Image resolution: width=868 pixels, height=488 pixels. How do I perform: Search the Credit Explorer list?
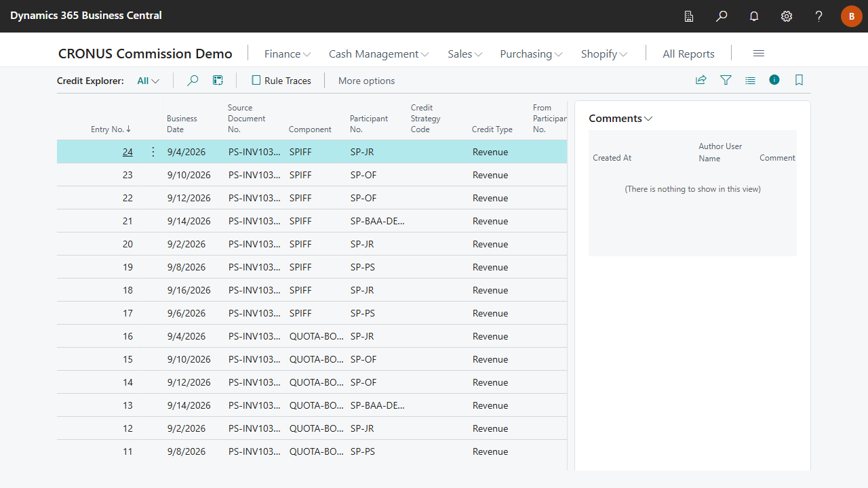pos(193,81)
